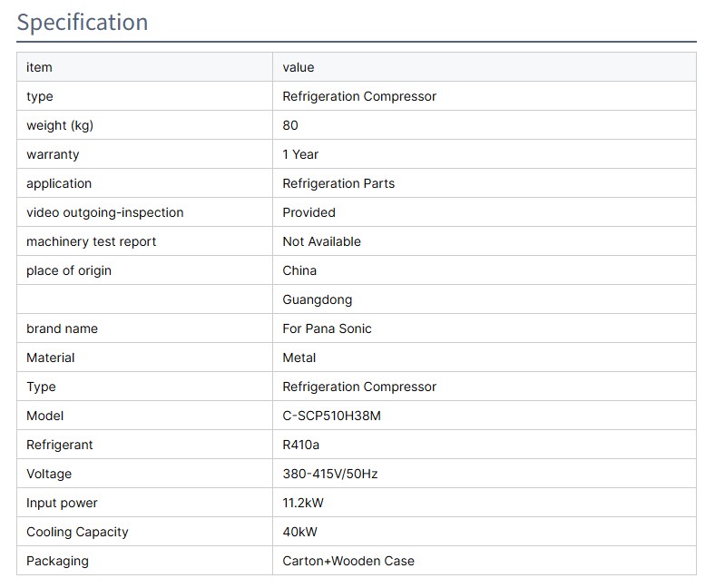Select the 'weight (kg)' label cell
The width and height of the screenshot is (715, 588).
pyautogui.click(x=60, y=125)
